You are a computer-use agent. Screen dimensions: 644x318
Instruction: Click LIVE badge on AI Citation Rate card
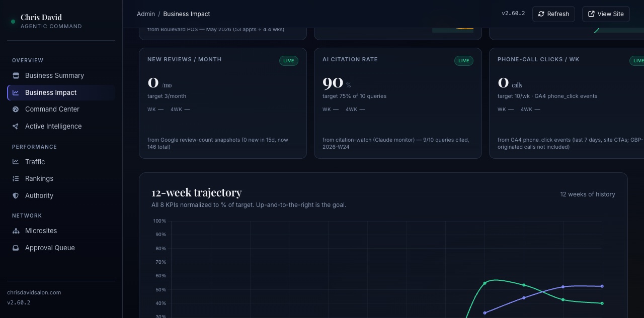[464, 61]
